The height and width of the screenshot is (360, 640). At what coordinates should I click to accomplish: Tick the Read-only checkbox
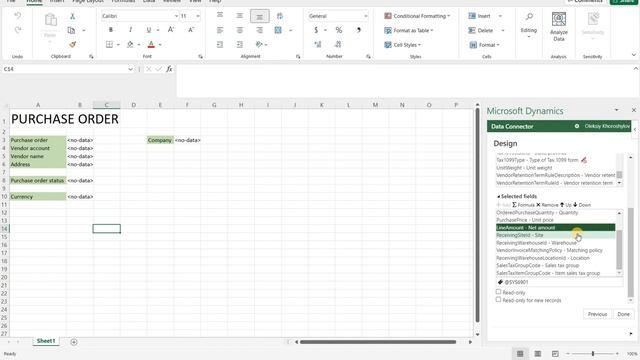498,292
